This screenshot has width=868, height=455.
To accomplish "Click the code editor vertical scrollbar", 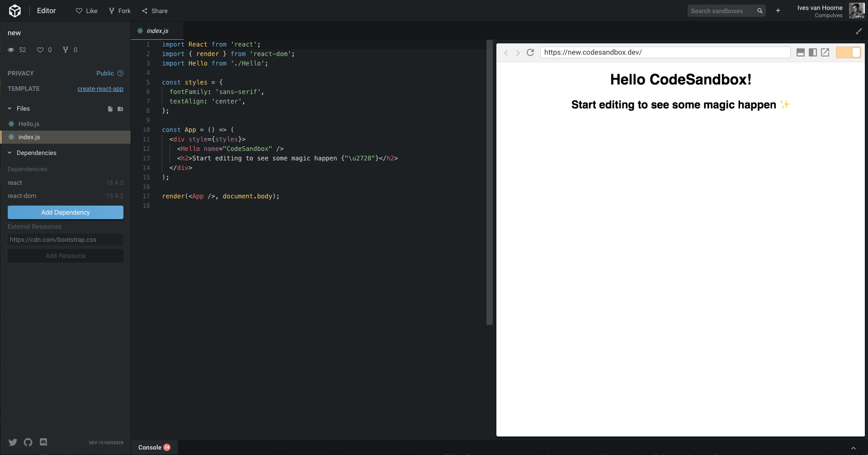I will tap(490, 182).
